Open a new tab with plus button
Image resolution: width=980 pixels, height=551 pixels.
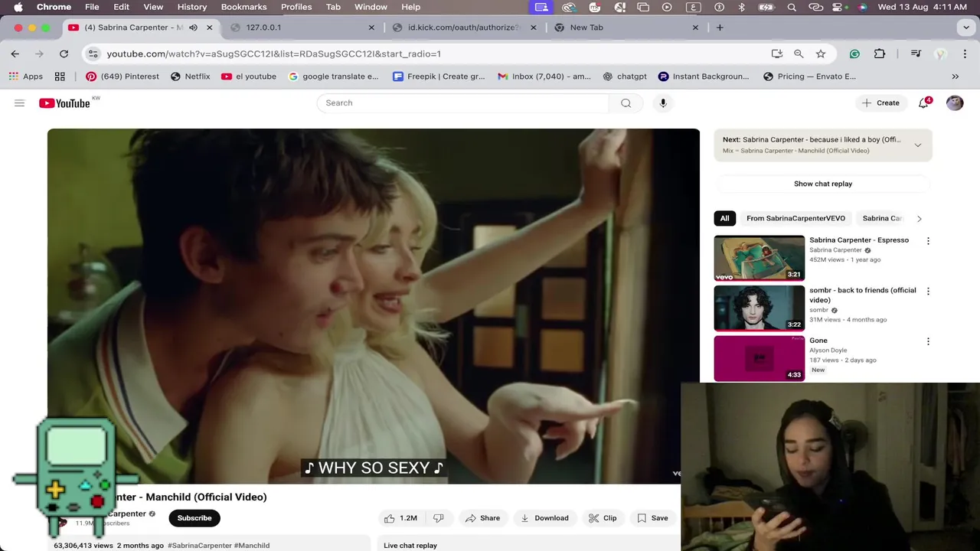pyautogui.click(x=720, y=28)
